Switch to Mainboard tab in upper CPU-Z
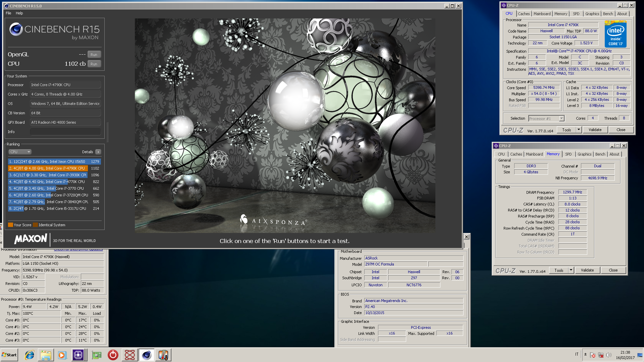 point(542,14)
